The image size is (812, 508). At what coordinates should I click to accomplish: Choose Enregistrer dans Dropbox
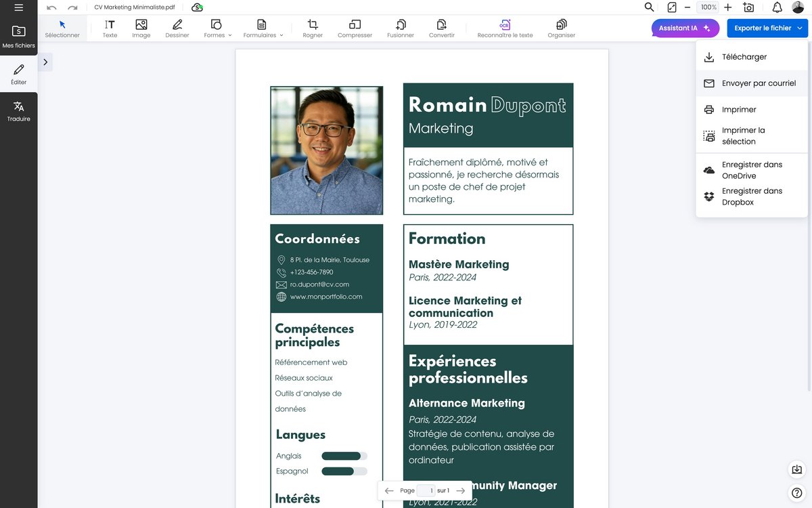coord(752,196)
